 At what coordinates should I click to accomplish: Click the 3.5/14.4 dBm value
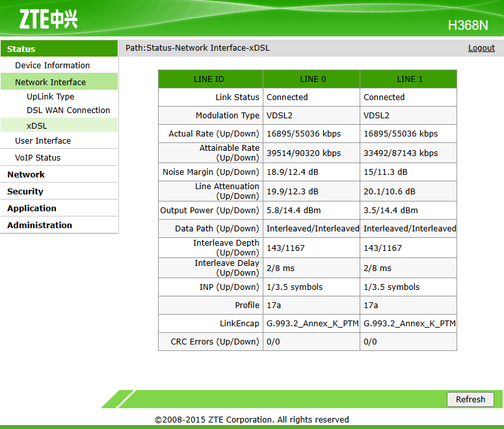click(391, 210)
